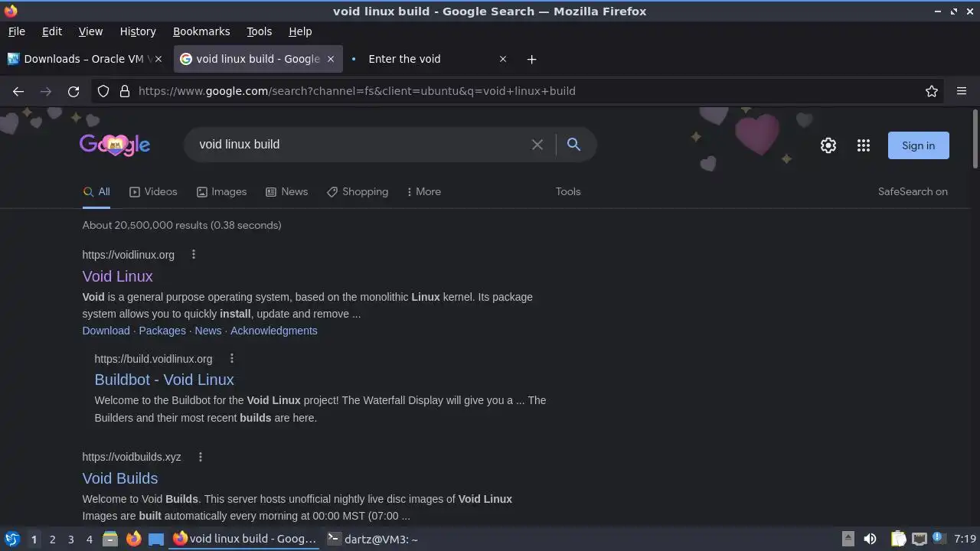Click the shield tracking protection icon

pyautogui.click(x=103, y=91)
